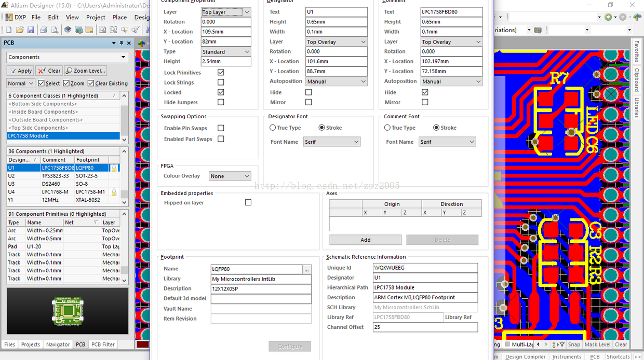Enable the Hide Jumpers checkbox
644x360 pixels.
pyautogui.click(x=221, y=102)
